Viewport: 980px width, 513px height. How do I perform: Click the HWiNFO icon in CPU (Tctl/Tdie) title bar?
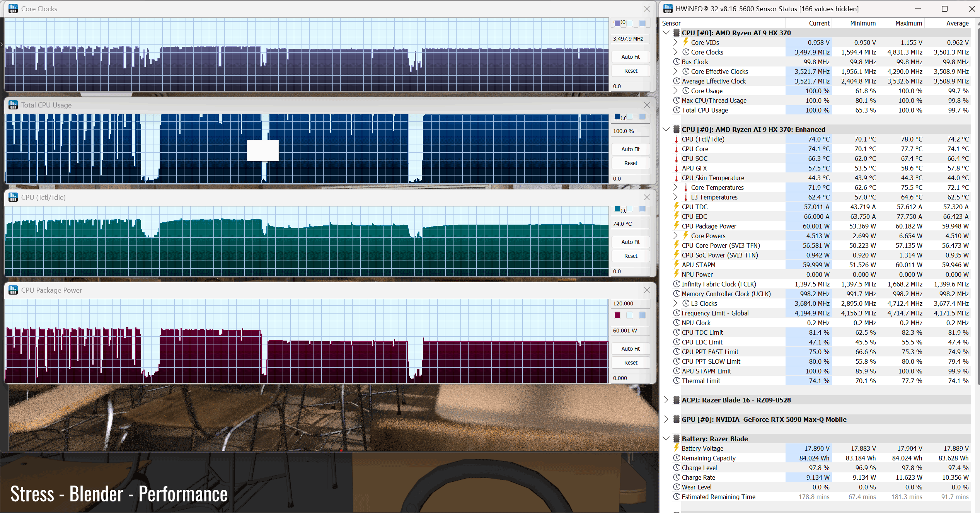(13, 197)
